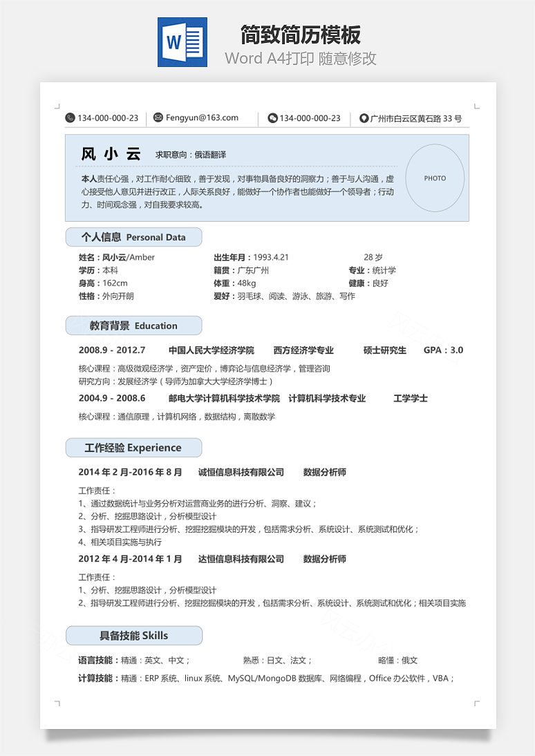The image size is (535, 756).
Task: Click the date range 2004.9 - 2008.6
Action: click(x=112, y=398)
